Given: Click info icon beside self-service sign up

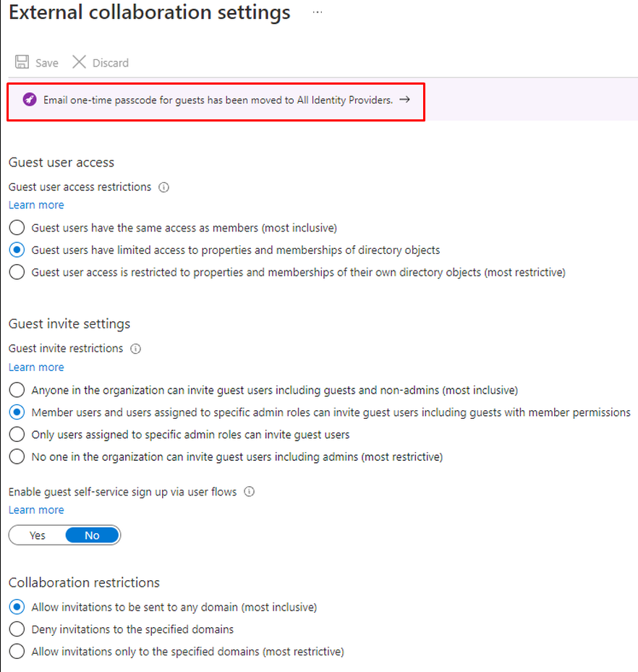Looking at the screenshot, I should coord(249,492).
